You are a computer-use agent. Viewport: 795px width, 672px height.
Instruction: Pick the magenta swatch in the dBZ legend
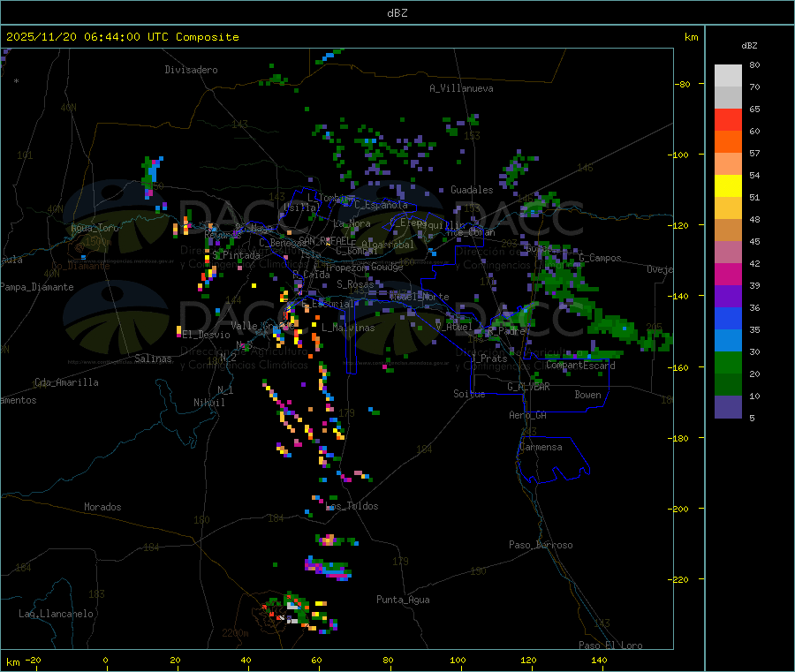[x=728, y=274]
